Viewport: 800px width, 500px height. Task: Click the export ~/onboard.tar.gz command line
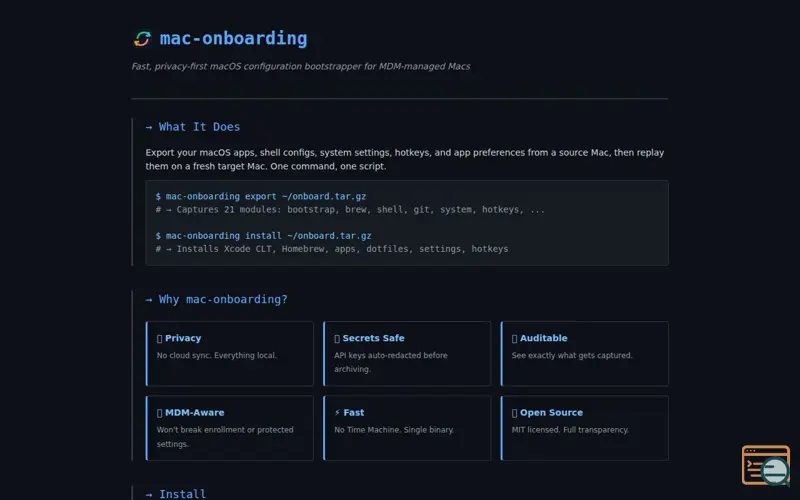pos(261,196)
